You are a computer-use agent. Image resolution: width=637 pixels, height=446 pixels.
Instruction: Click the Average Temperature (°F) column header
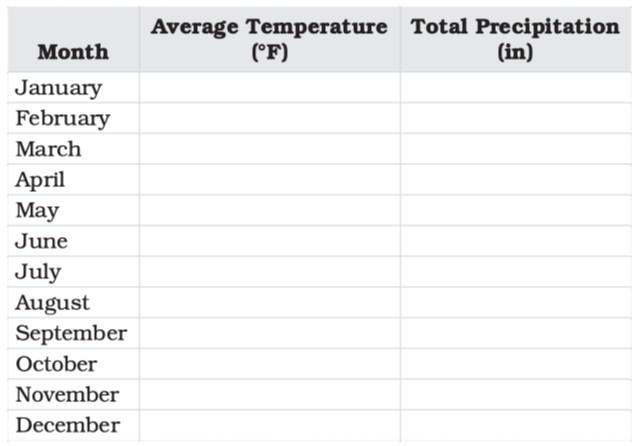coord(269,39)
